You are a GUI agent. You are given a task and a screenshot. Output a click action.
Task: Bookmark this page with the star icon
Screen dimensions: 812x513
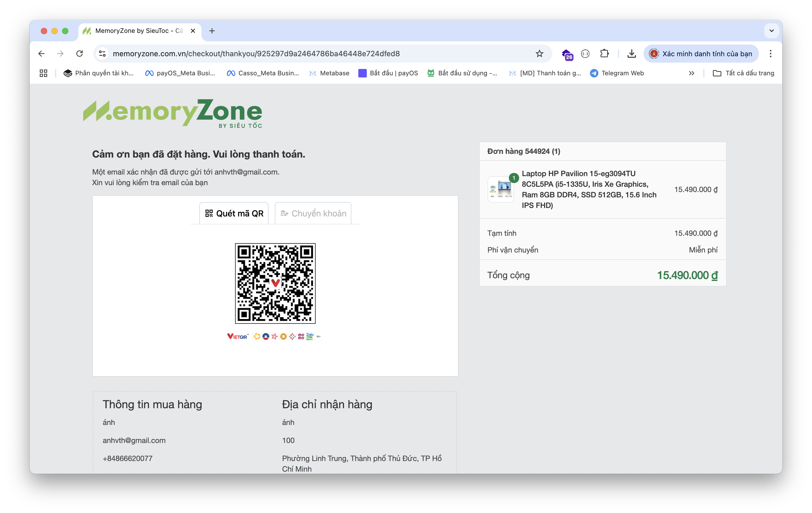click(540, 54)
